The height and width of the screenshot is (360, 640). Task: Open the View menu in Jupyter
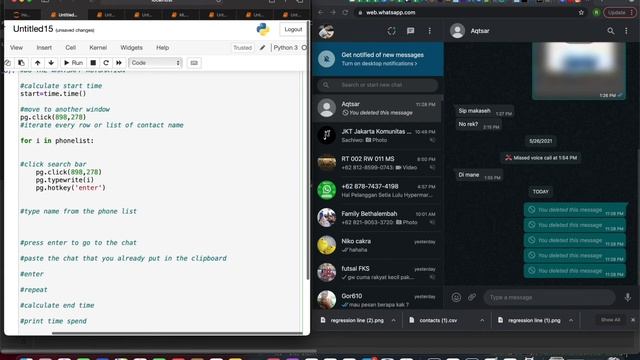click(16, 48)
